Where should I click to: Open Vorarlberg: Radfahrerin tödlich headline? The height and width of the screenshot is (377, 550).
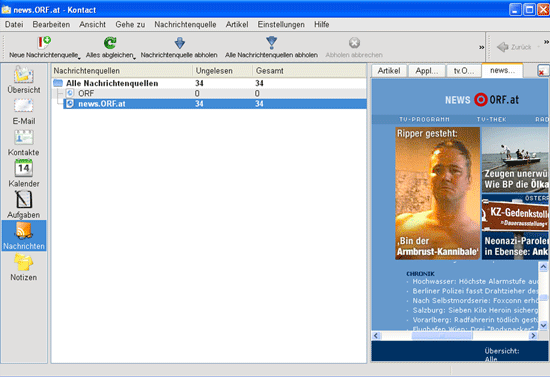tap(475, 320)
